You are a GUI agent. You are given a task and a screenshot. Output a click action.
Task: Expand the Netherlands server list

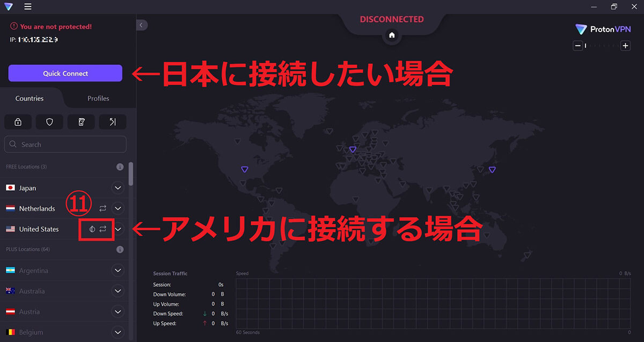point(118,208)
